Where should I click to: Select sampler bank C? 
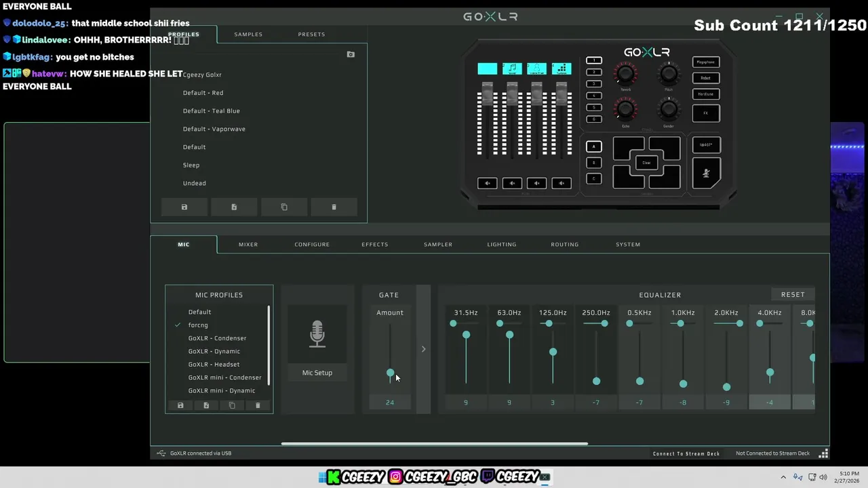[593, 179]
